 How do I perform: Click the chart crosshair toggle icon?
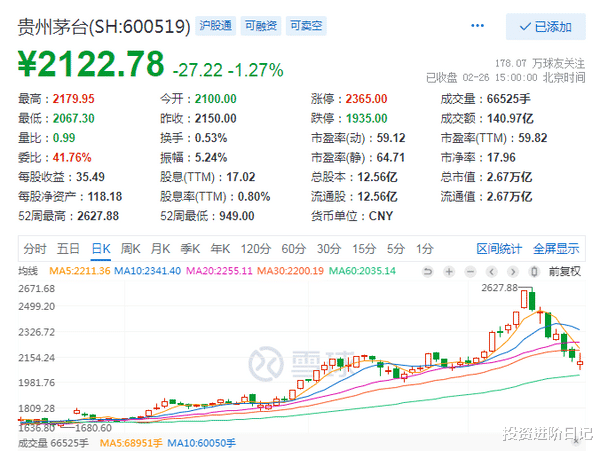coord(534,272)
